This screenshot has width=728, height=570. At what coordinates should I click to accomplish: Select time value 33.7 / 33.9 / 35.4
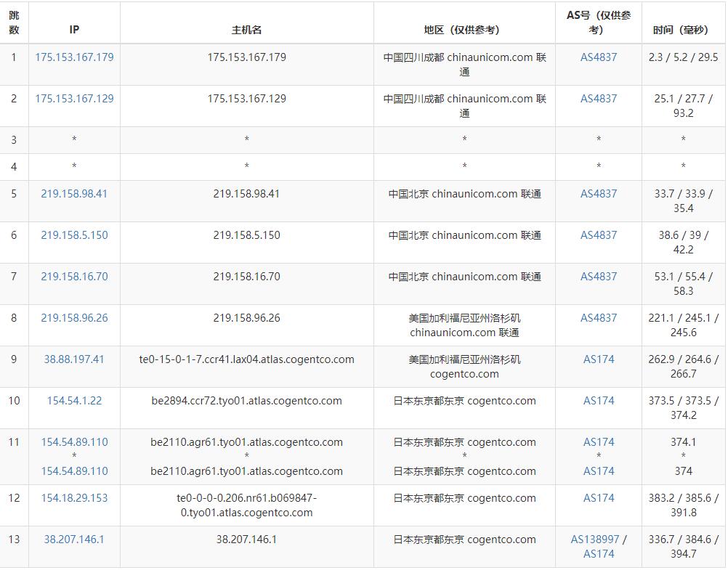[x=683, y=200]
